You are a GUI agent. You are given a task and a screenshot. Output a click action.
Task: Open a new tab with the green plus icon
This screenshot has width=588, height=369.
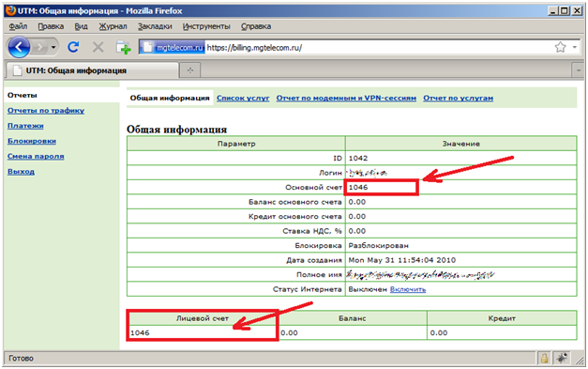coord(124,48)
